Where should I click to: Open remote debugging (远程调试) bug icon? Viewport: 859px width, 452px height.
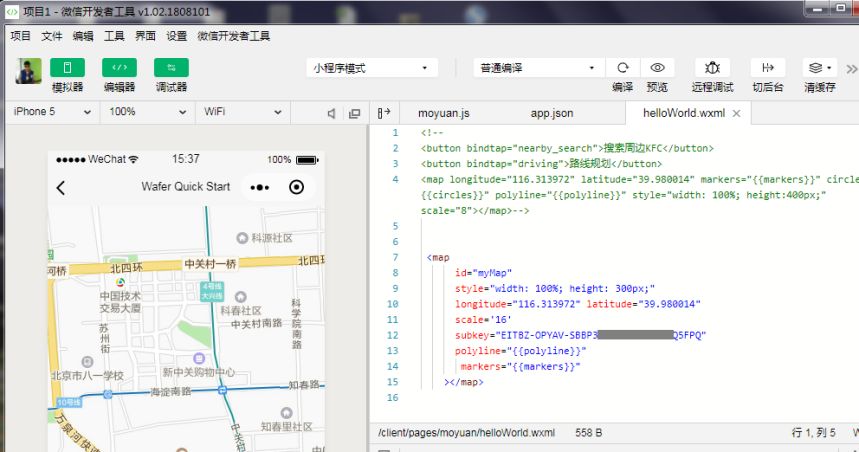point(712,68)
